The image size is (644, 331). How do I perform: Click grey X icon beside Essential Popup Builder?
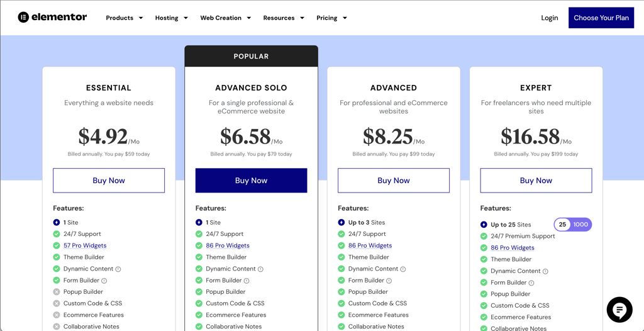[x=56, y=292]
